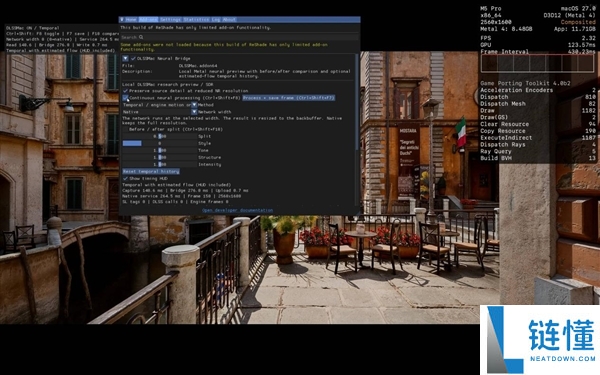This screenshot has width=600, height=375.
Task: Click the FPS readout in Metal HUD
Action: [x=538, y=38]
